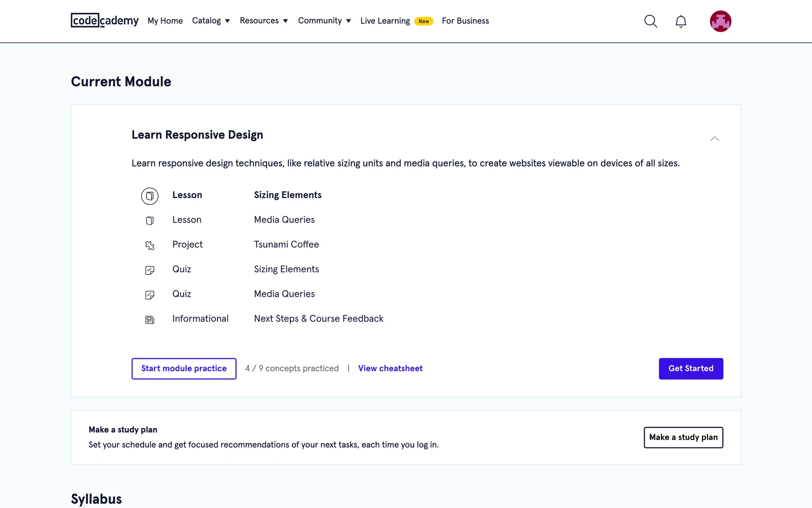Open the View cheatsheet link
The image size is (812, 508).
coord(390,368)
